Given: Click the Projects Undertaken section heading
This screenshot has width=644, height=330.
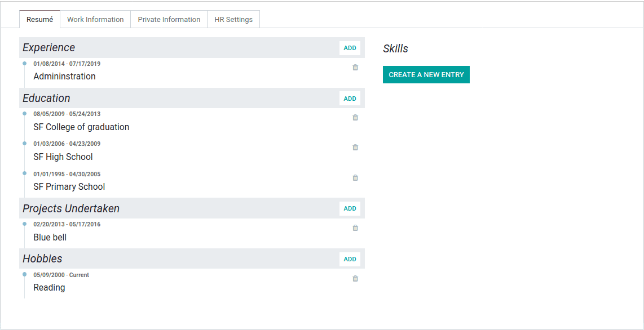Looking at the screenshot, I should click(x=71, y=208).
